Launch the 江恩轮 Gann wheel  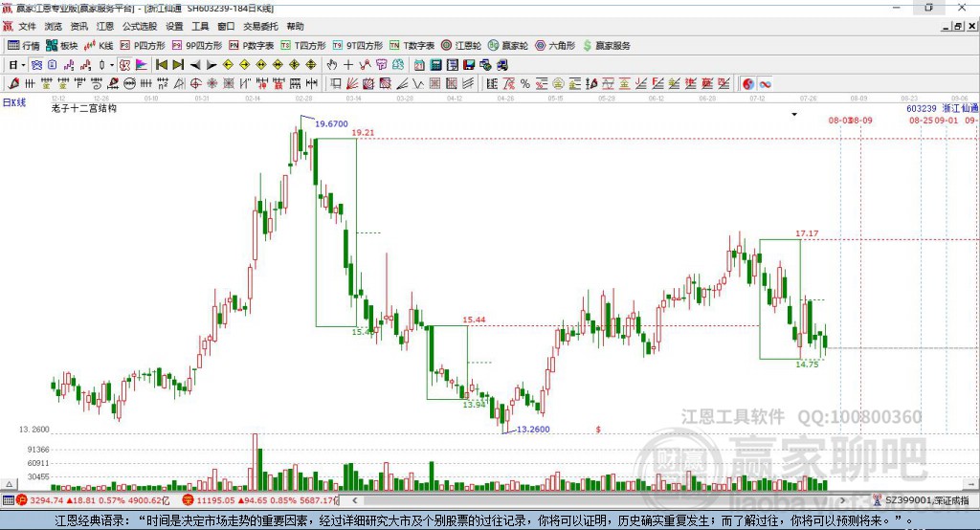click(461, 46)
